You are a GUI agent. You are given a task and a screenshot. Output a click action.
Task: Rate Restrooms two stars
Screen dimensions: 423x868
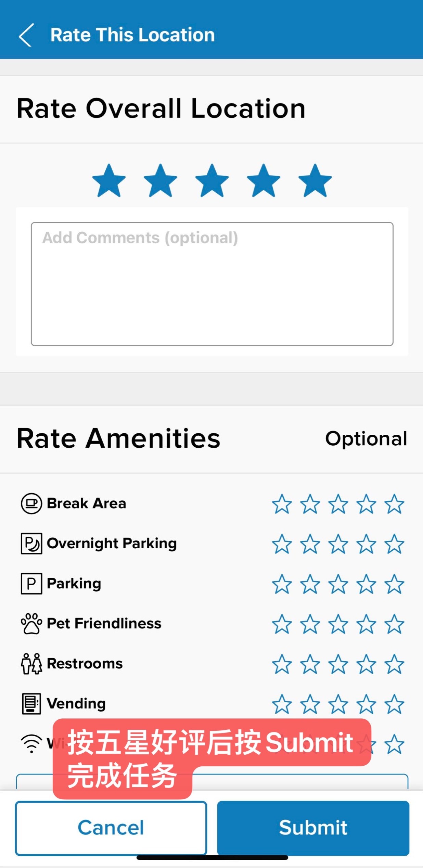pos(310,664)
